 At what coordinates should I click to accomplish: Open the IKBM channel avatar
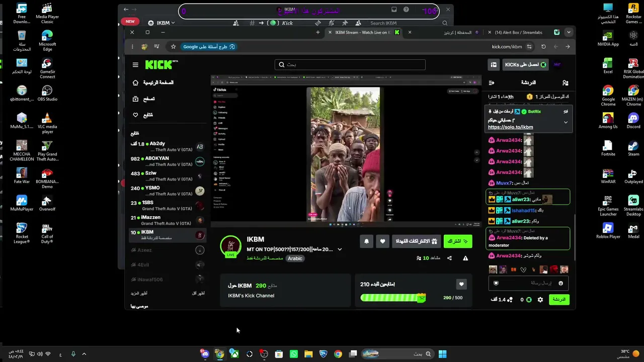click(231, 246)
